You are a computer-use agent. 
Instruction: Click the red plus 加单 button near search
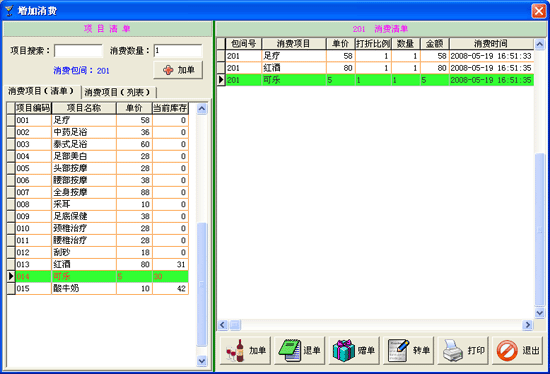[178, 70]
